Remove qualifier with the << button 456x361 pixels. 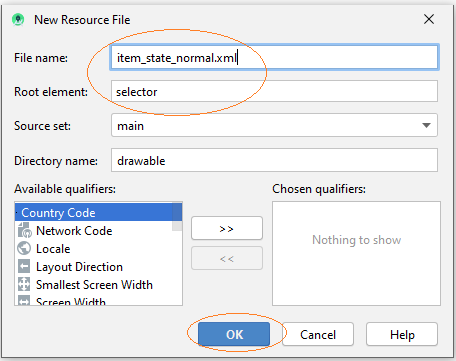point(227,258)
